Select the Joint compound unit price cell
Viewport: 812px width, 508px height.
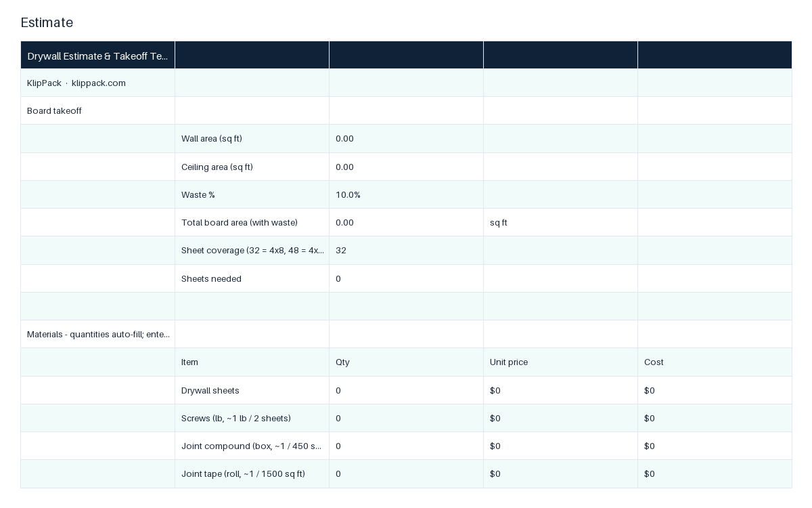pyautogui.click(x=561, y=446)
